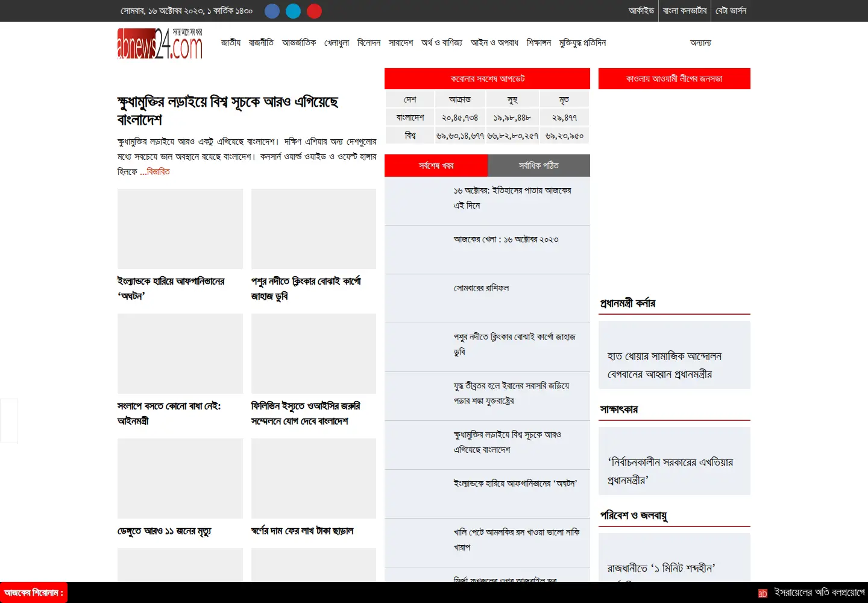Switch to বেটা ভার্সন
868x603 pixels.
[731, 11]
